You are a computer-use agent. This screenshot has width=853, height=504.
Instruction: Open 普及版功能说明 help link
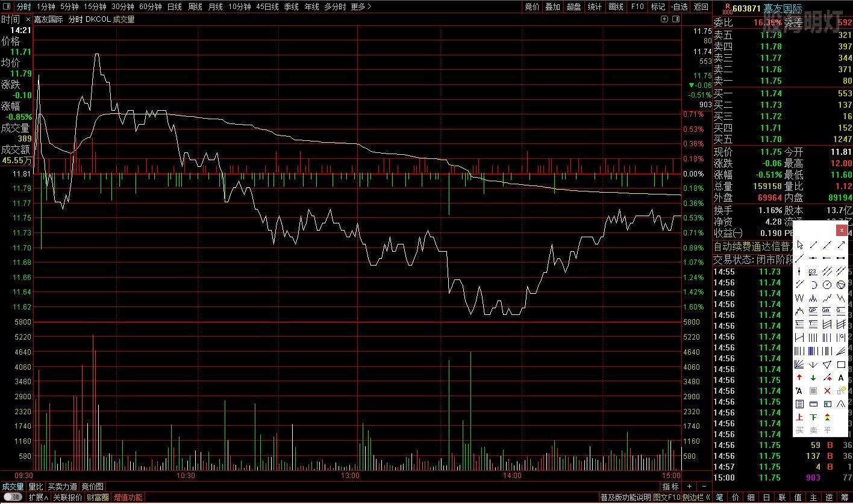pos(625,497)
